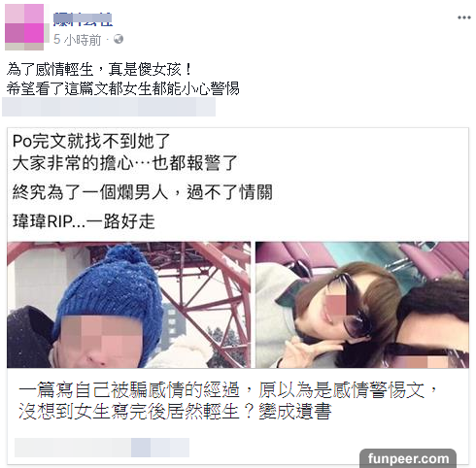476x468 pixels.
Task: Click the Po完文就找不到她了 caption line
Action: click(91, 141)
